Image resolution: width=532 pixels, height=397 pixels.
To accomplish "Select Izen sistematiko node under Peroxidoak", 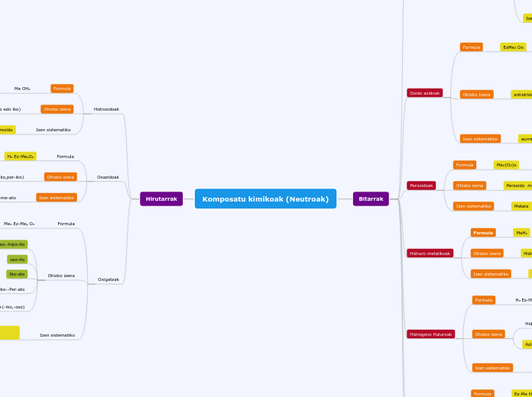I will pos(473,206).
